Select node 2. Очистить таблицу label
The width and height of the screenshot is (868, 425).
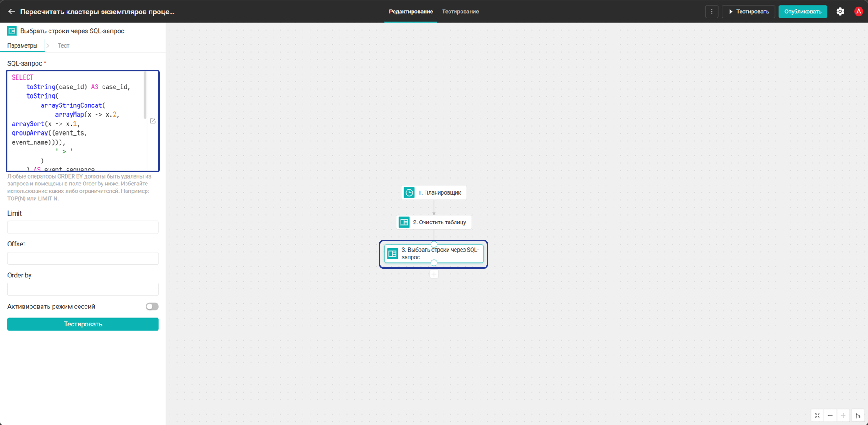(440, 222)
